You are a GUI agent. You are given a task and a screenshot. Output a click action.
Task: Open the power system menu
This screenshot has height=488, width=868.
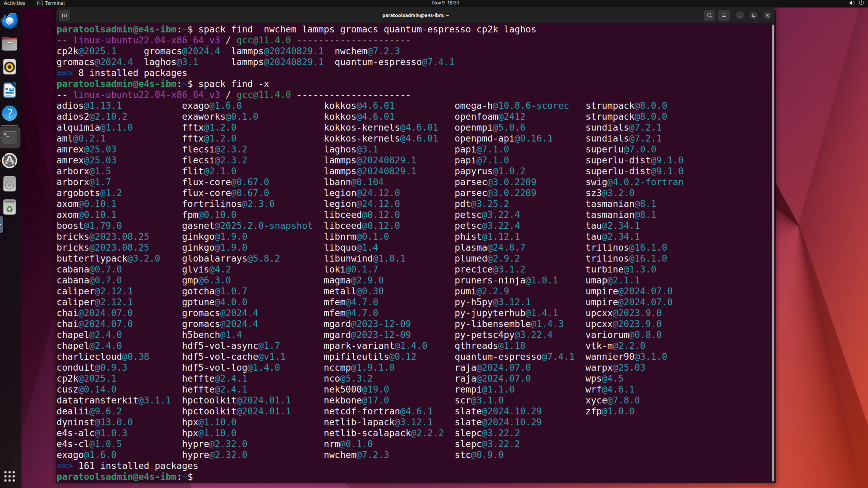pyautogui.click(x=861, y=3)
